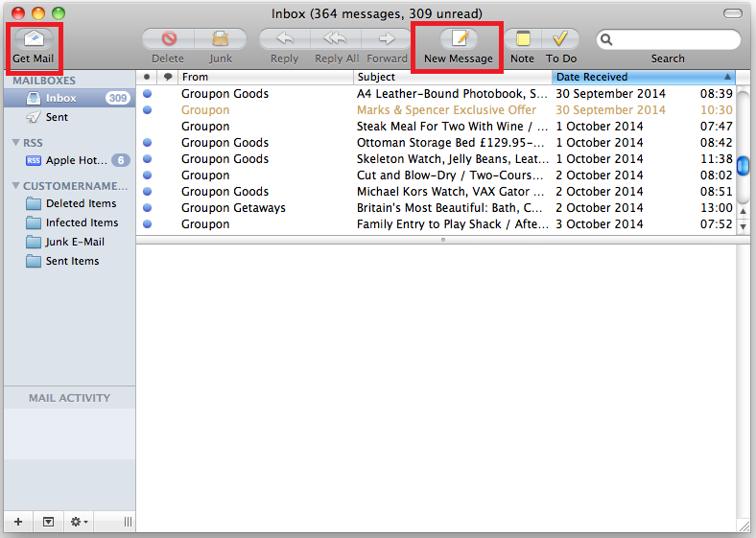Click the add mailbox plus button

coord(18,522)
